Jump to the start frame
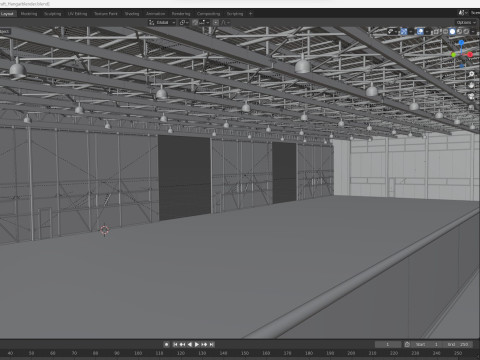This screenshot has height=360, width=480. [175, 344]
